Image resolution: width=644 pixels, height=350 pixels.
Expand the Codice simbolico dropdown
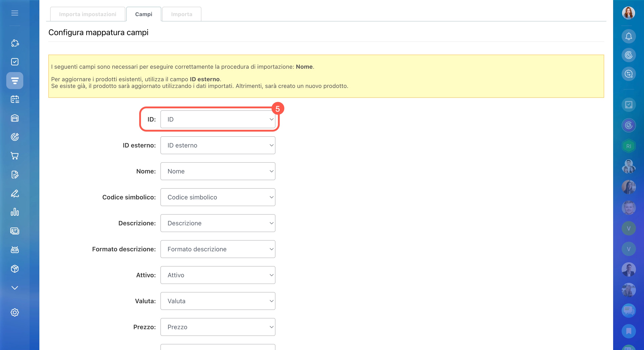[x=218, y=197]
